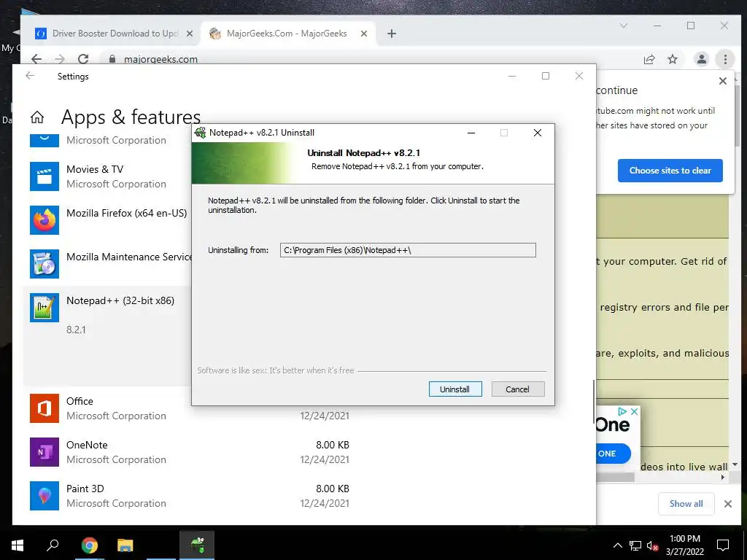Select Mozilla Maintenance Service icon
747x560 pixels.
point(44,264)
